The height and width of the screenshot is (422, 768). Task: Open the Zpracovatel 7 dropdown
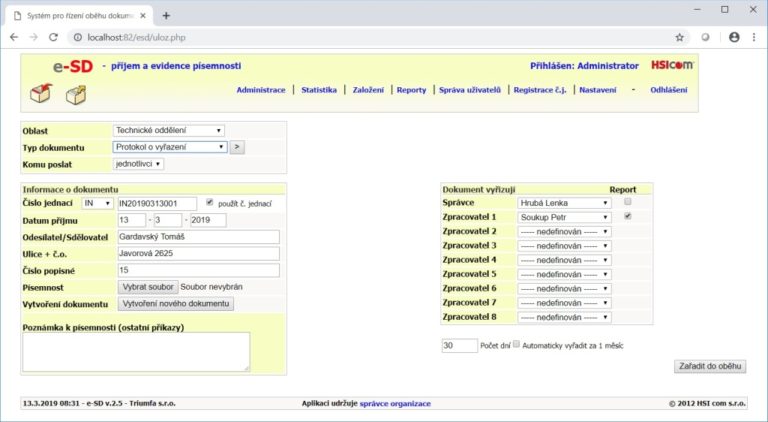point(564,303)
